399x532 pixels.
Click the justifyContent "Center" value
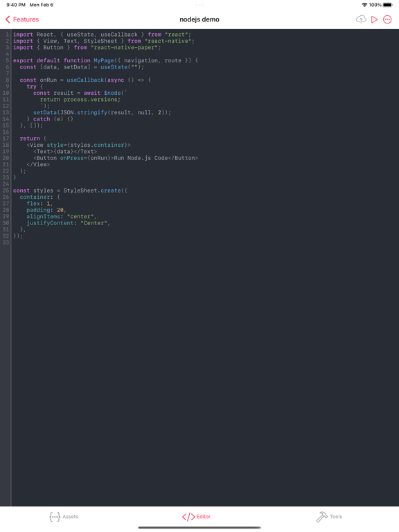pyautogui.click(x=94, y=223)
